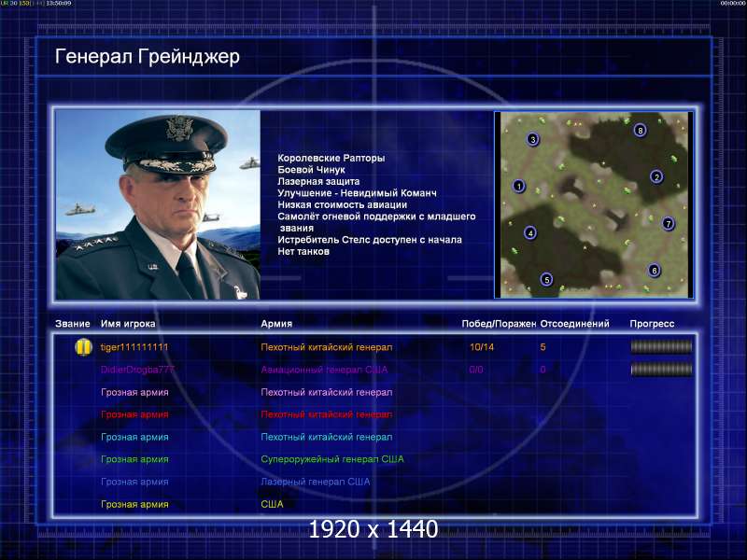Click the yellow Грозная армия player name
The width and height of the screenshot is (747, 560).
[x=134, y=504]
